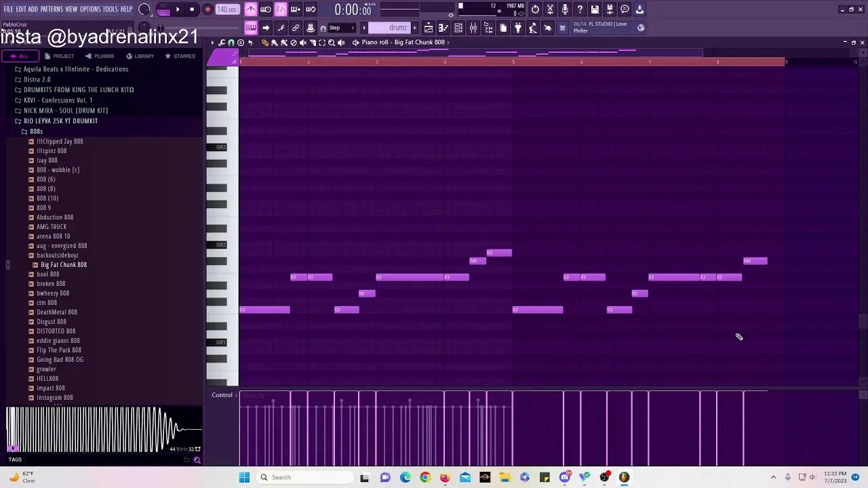This screenshot has width=868, height=488.
Task: Open the Big Fat Chunk 808 channel dropdown
Action: tap(420, 42)
